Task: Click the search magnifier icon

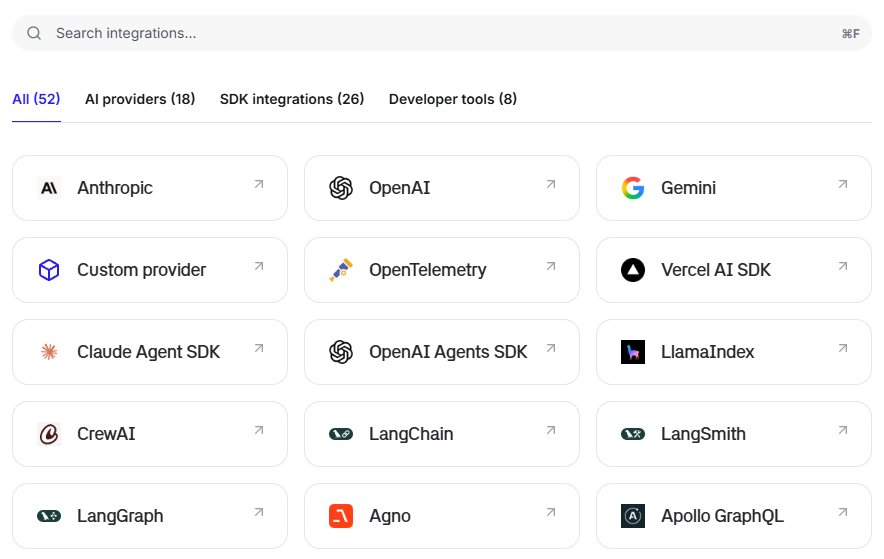Action: click(x=34, y=33)
